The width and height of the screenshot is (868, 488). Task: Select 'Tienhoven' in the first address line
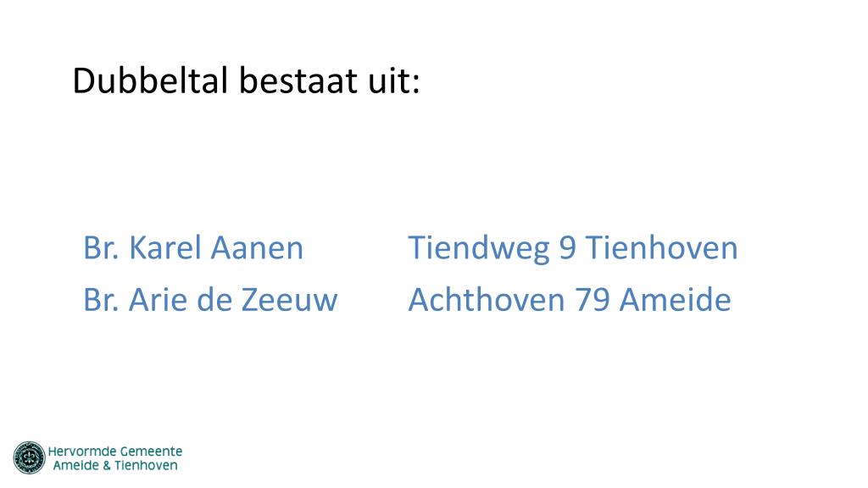coord(662,247)
